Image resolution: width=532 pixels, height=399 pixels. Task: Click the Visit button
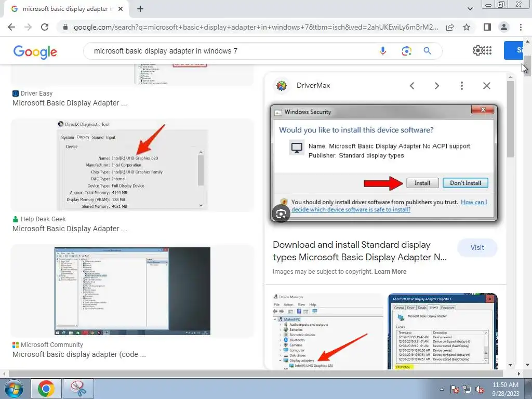[477, 247]
